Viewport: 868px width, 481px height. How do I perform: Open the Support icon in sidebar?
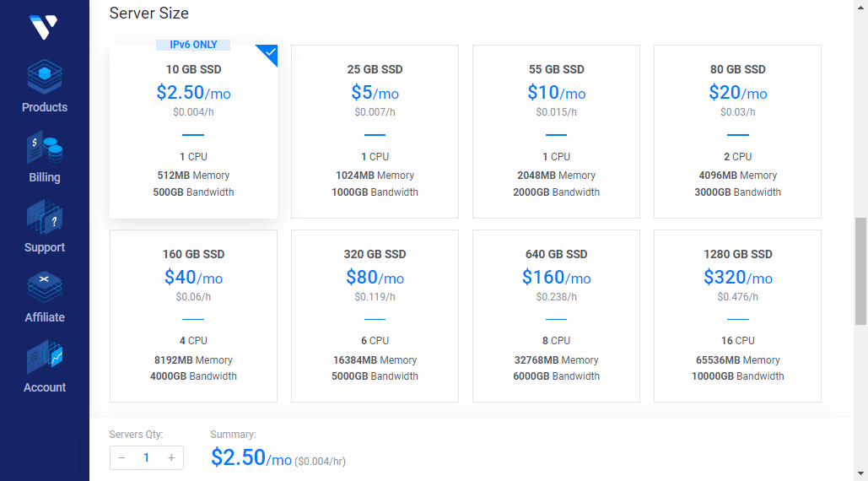tap(45, 219)
